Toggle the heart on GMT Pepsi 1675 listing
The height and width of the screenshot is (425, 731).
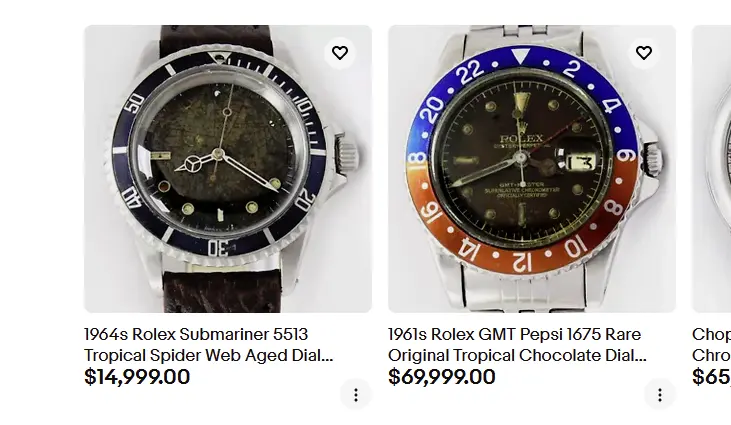(x=644, y=53)
